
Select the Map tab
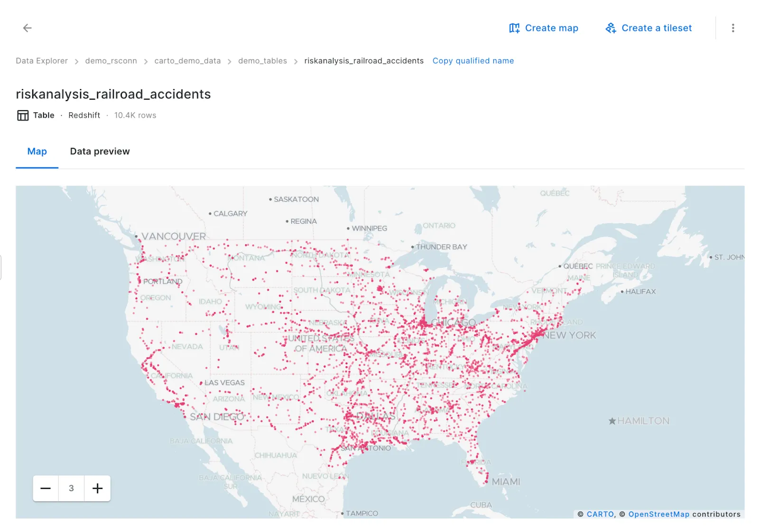(x=37, y=151)
